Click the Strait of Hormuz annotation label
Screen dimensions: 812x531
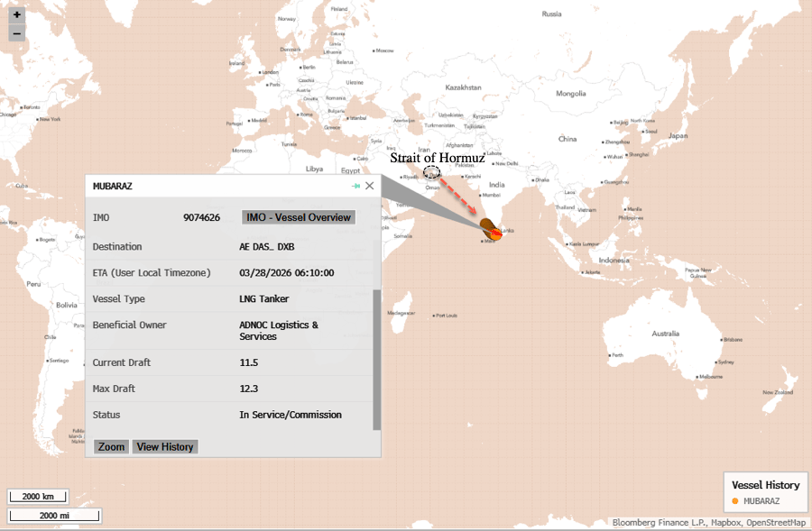click(x=438, y=158)
